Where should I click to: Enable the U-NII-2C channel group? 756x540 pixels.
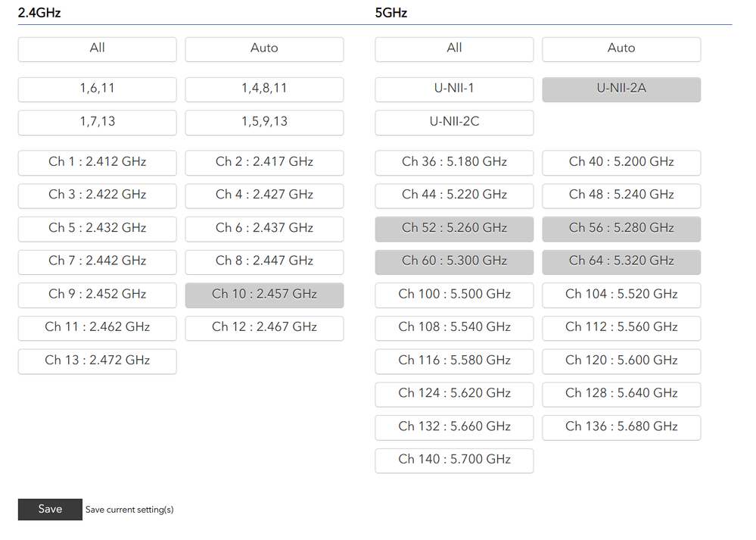pyautogui.click(x=454, y=122)
